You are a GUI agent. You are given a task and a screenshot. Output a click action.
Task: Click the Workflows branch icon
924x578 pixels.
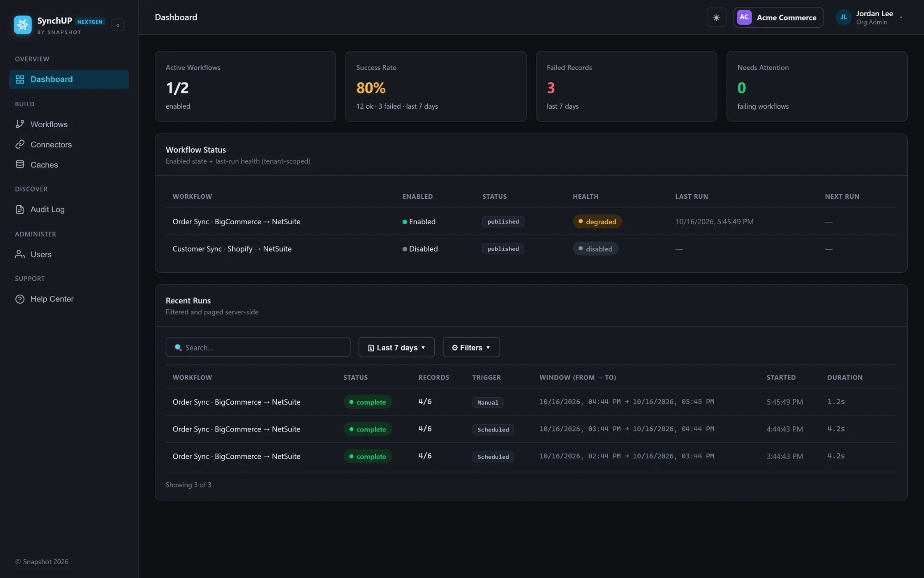click(x=20, y=124)
